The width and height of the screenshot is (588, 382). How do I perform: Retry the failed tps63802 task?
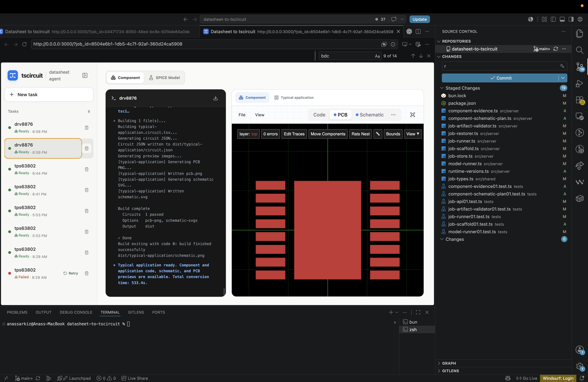(x=71, y=273)
